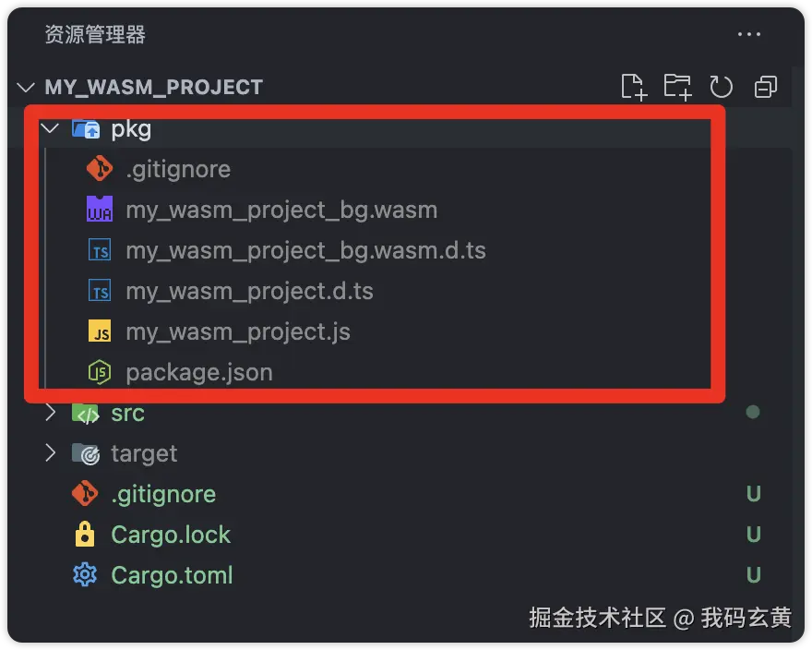This screenshot has height=650, width=812.
Task: Refresh the file explorer
Action: pos(721,87)
